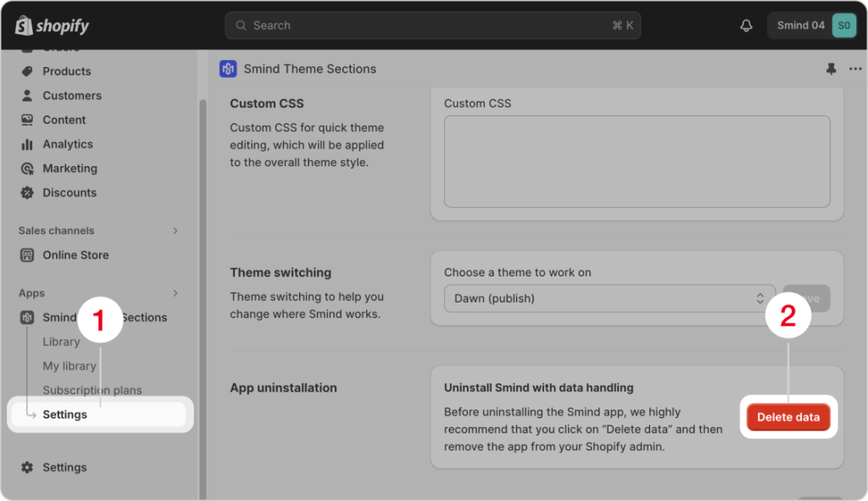Click the Online Store storefront icon
The image size is (868, 501).
[x=26, y=255]
